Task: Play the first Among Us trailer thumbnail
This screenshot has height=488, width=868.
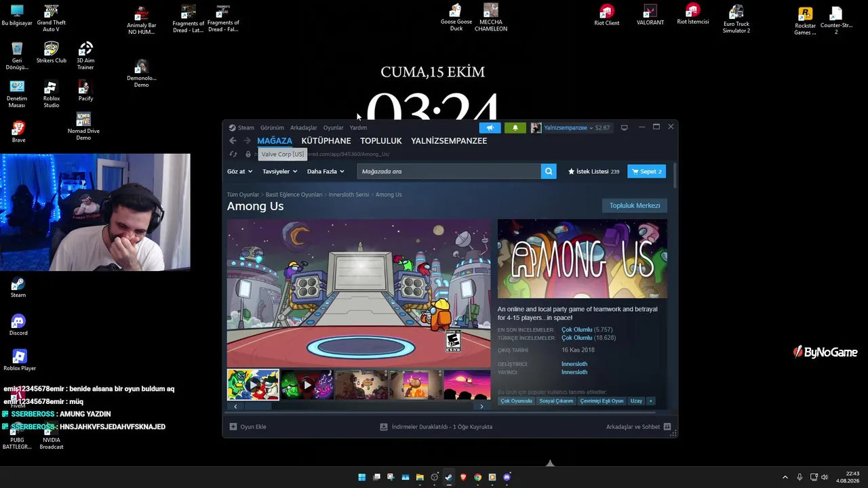Action: [x=253, y=385]
